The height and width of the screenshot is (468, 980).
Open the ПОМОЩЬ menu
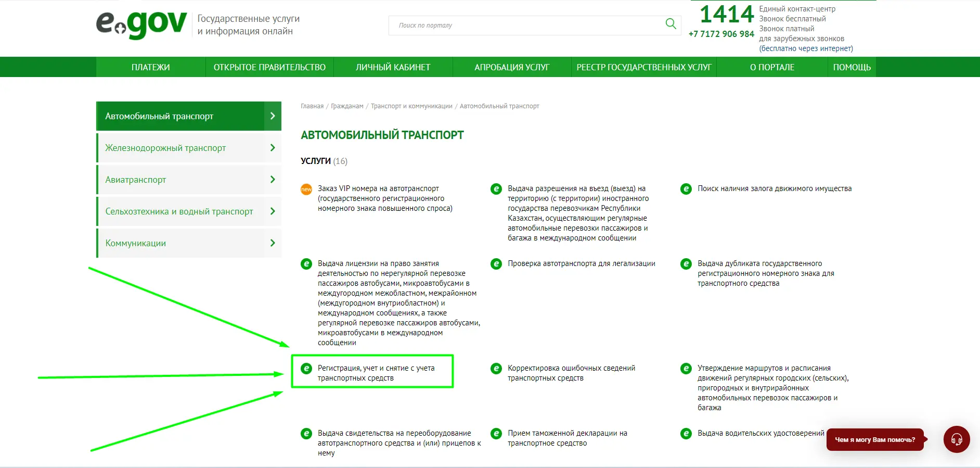(852, 67)
